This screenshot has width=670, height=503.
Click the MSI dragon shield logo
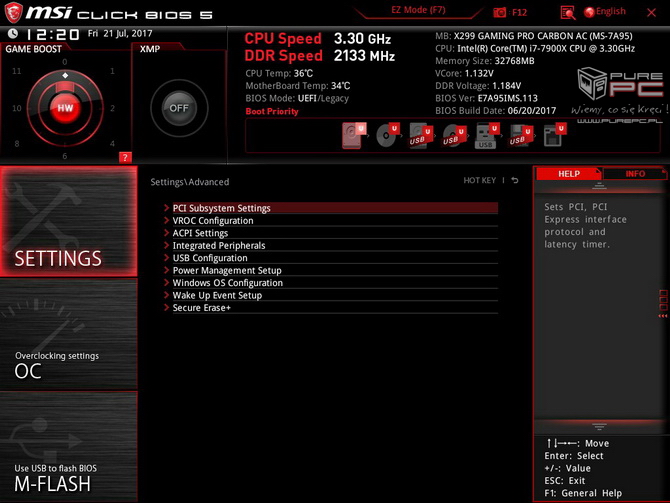(13, 12)
